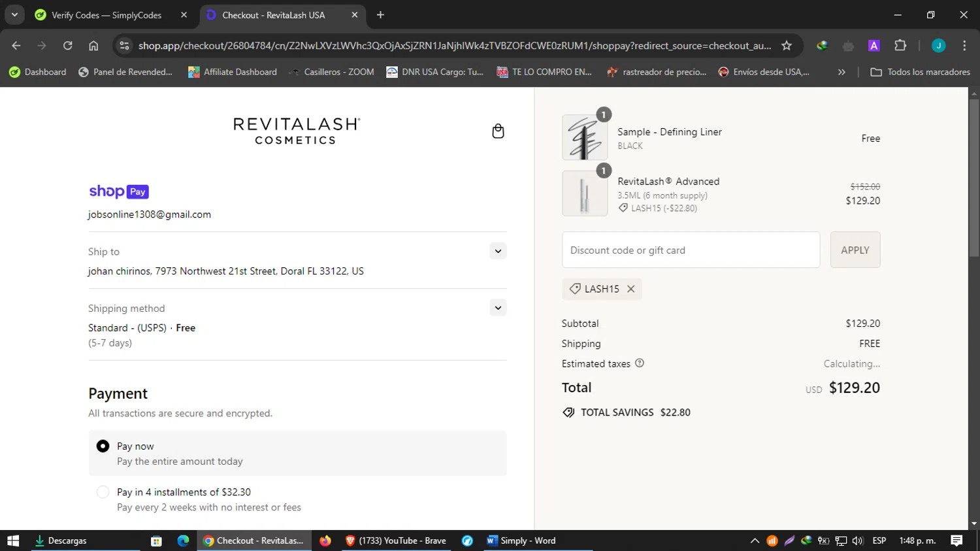Viewport: 980px width, 551px height.
Task: Click the TOTAL SAVINGS $22.80 text
Action: tap(636, 412)
